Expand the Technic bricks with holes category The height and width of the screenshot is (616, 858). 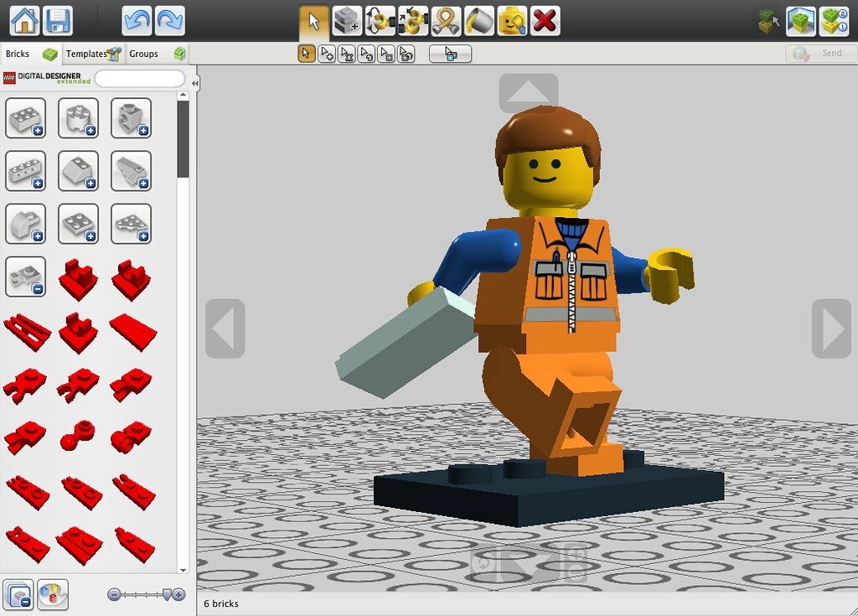point(26,171)
